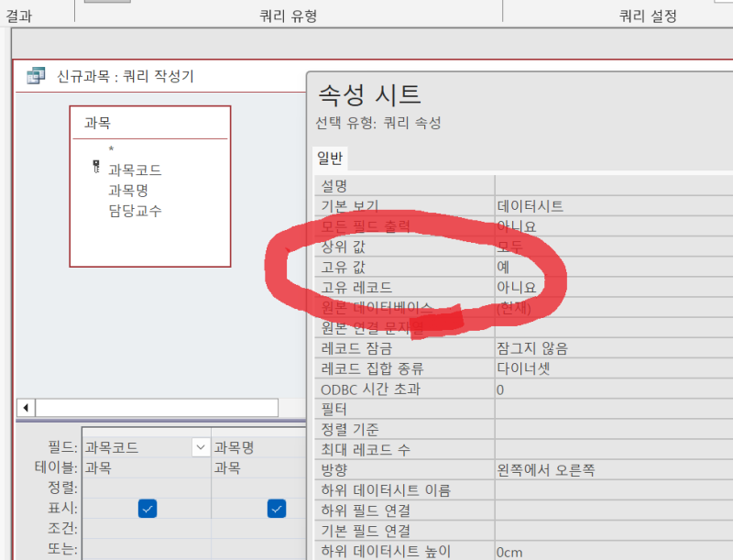Click the 정렬 cell under 과목코드 column
The height and width of the screenshot is (560, 733).
(x=147, y=488)
